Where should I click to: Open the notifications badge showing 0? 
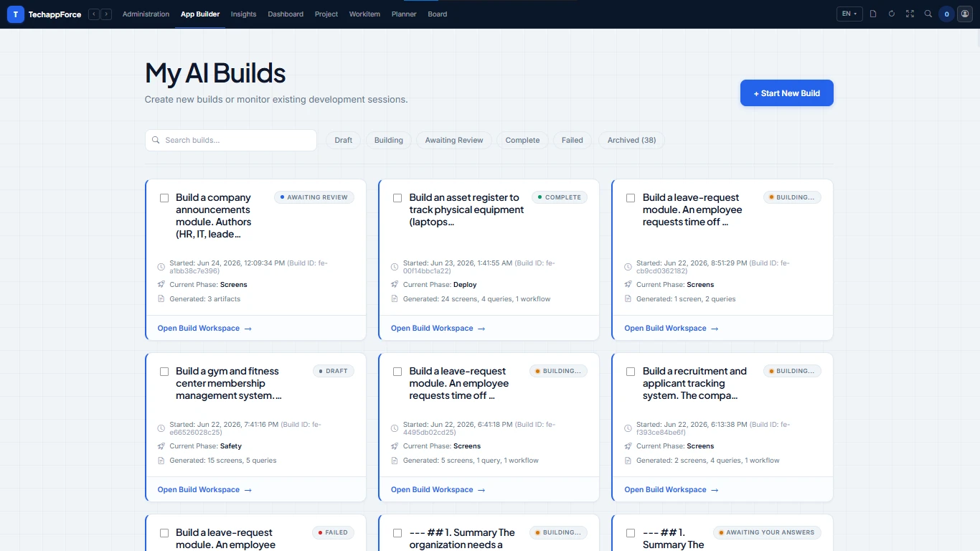pos(946,14)
